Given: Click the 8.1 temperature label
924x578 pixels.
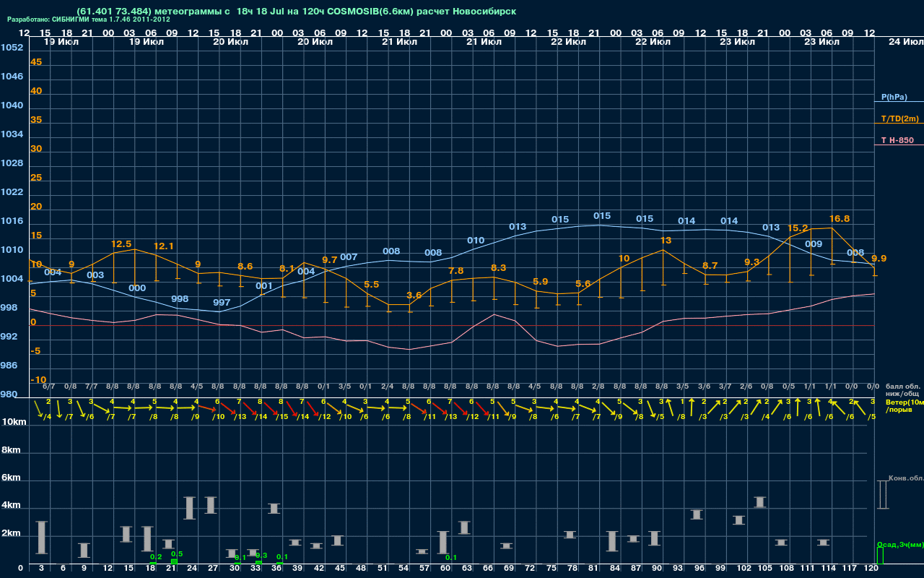Looking at the screenshot, I should pos(287,269).
